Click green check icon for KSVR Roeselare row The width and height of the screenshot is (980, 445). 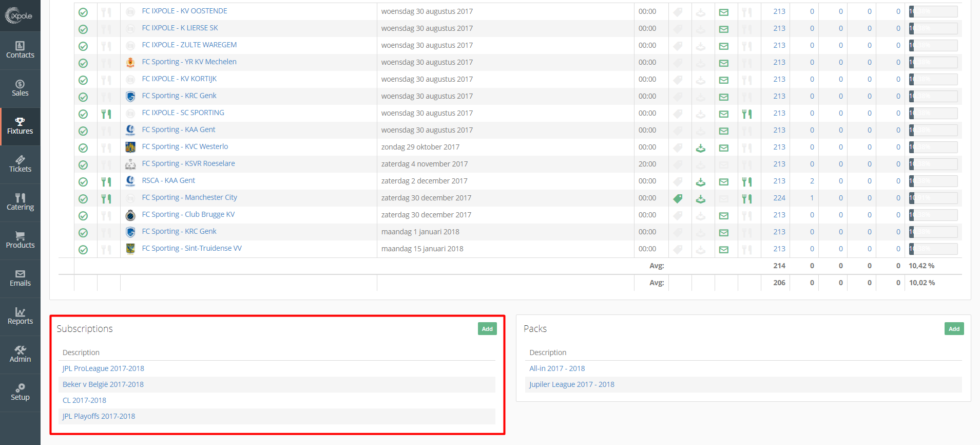tap(83, 165)
